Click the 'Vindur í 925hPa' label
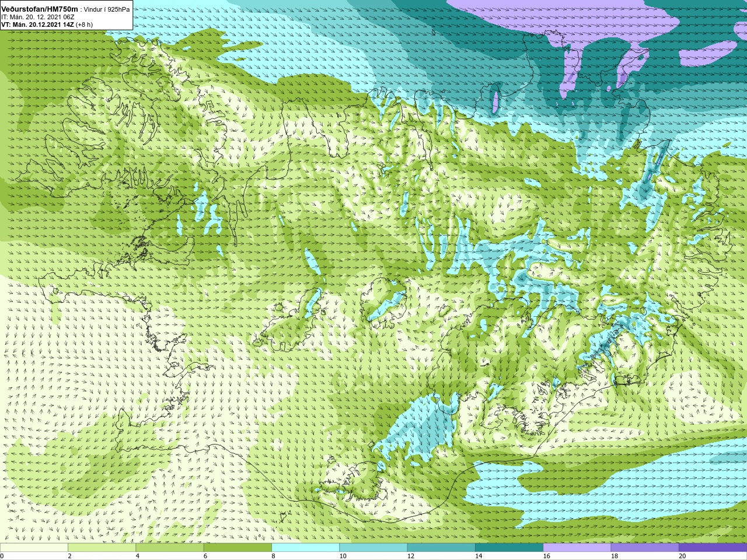The image size is (747, 560). tap(107, 9)
